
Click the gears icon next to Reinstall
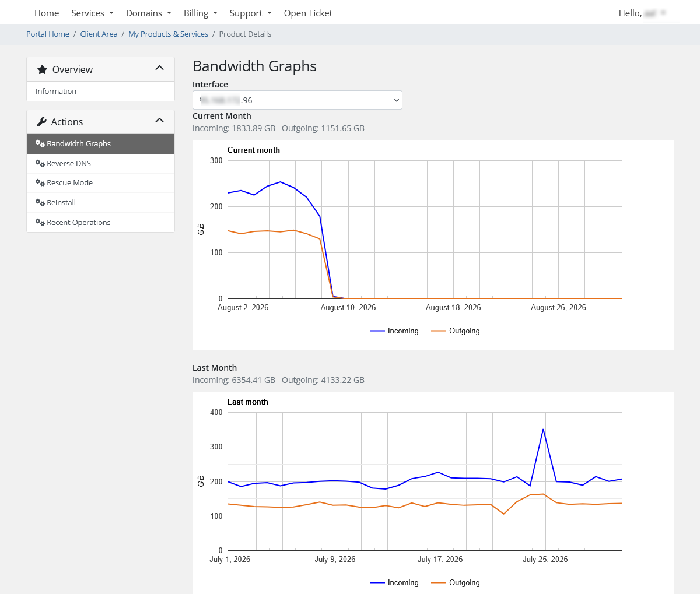pos(40,202)
